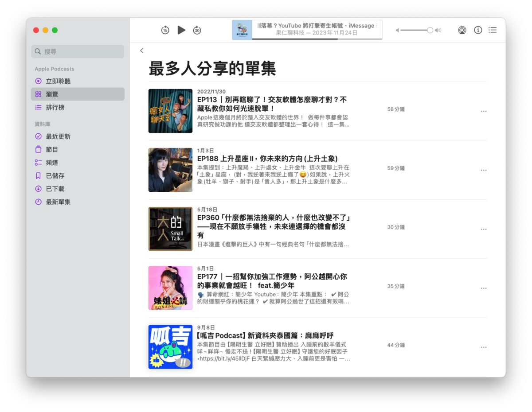Click the 58 分鐘 duration text
Image resolution: width=532 pixels, height=412 pixels.
point(396,109)
